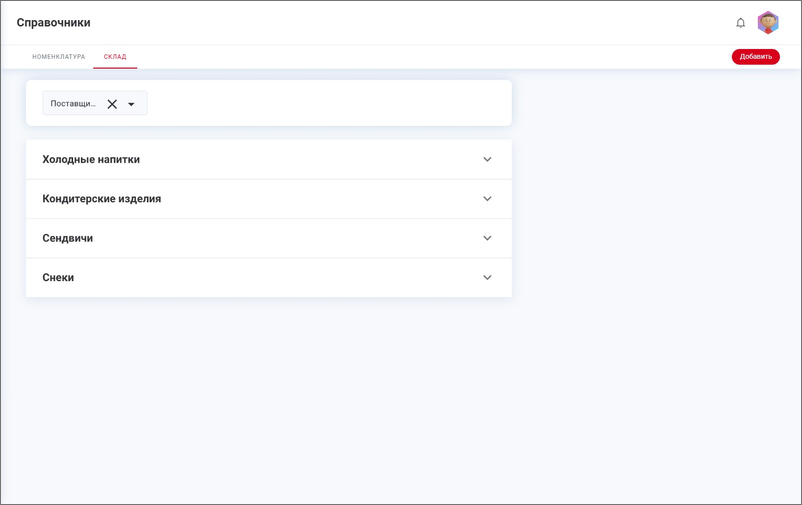This screenshot has height=505, width=802.
Task: Expand Снеки using its chevron
Action: point(487,278)
